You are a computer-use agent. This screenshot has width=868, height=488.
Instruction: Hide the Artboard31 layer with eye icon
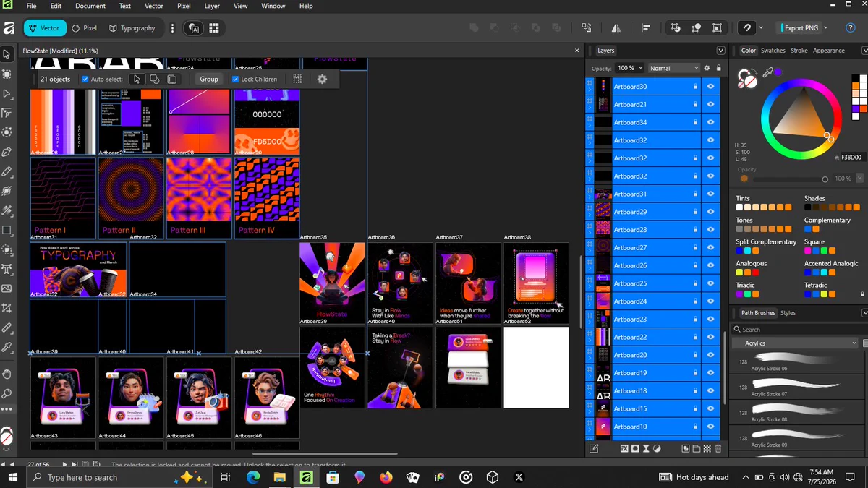710,194
